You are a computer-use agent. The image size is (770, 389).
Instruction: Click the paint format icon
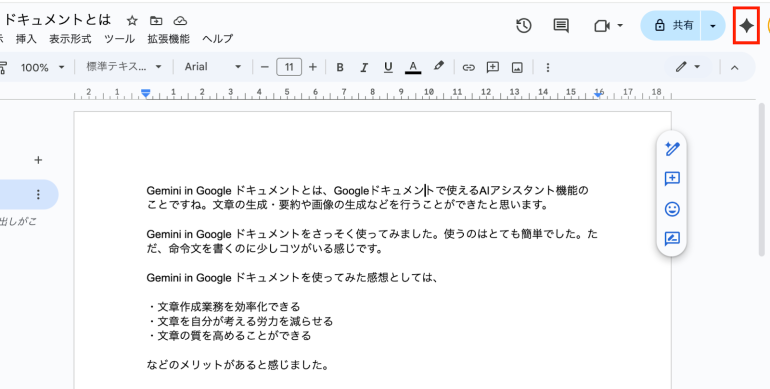[x=3, y=67]
